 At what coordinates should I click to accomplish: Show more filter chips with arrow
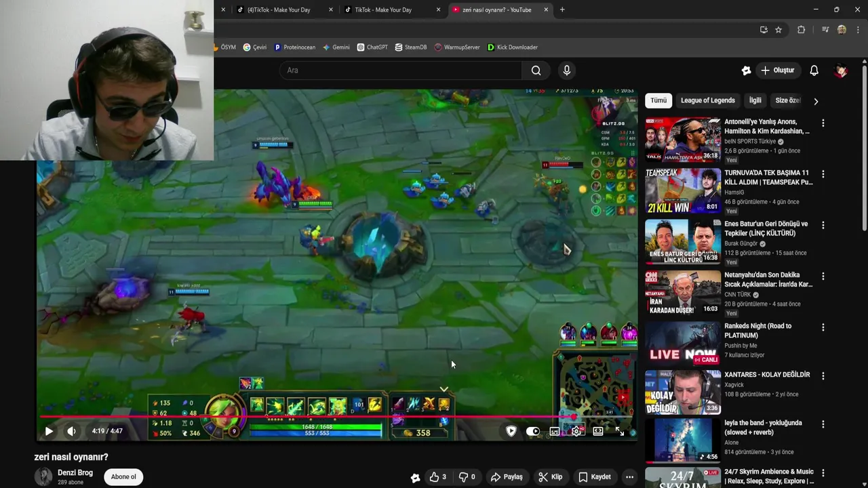[x=816, y=101]
